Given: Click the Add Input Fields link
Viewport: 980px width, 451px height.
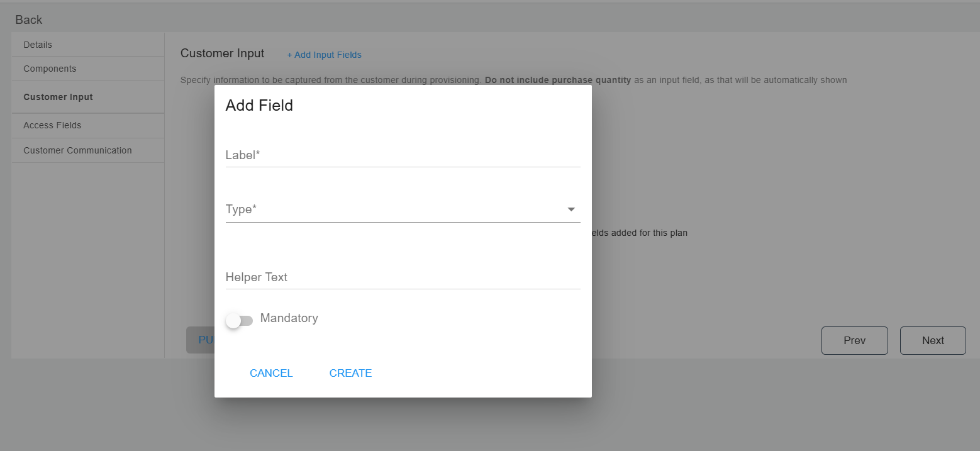Looking at the screenshot, I should [324, 55].
